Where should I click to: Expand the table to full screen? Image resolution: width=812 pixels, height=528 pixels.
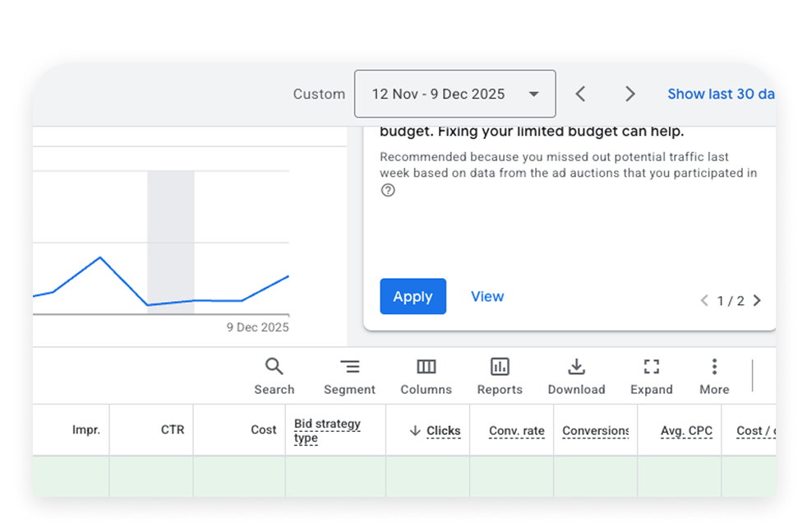coord(652,376)
